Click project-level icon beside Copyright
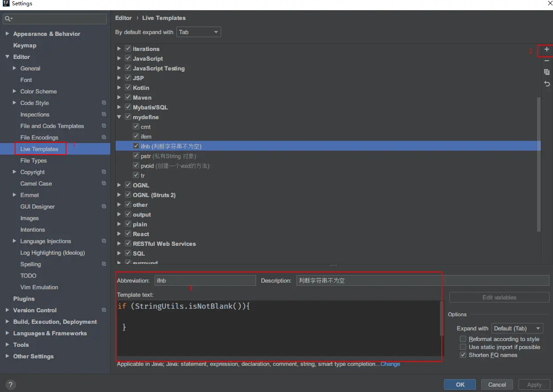 104,172
